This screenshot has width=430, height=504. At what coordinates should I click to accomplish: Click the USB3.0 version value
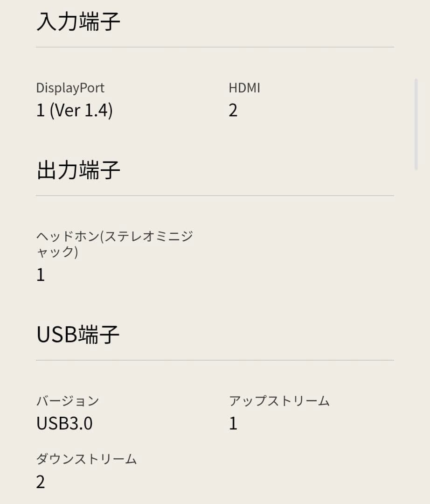tap(64, 423)
